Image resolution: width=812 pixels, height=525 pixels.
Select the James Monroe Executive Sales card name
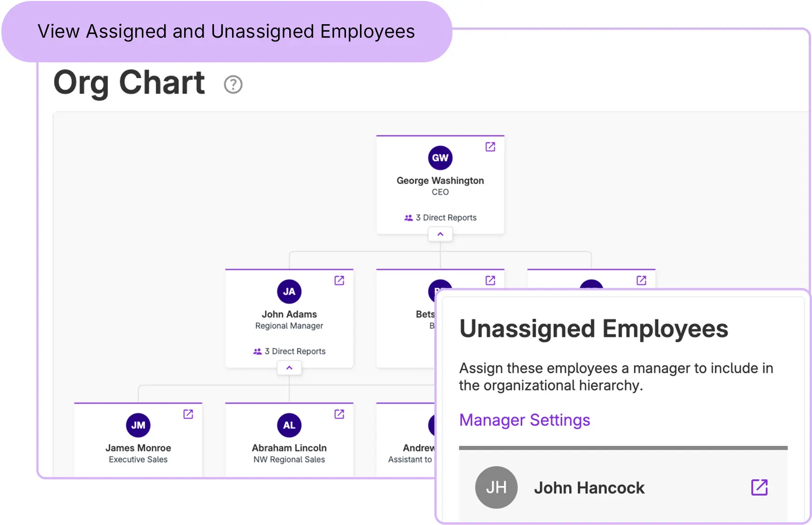click(138, 448)
